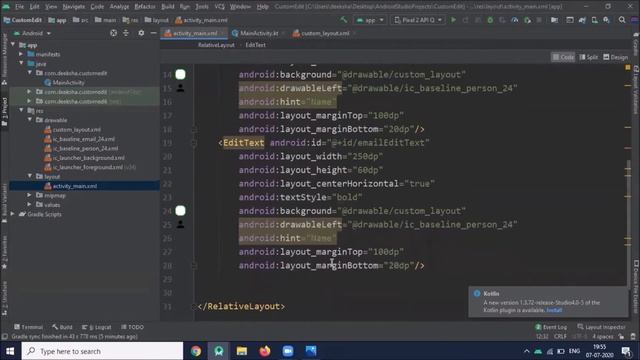
Task: Click the Kotlin notification info icon
Action: (x=477, y=293)
